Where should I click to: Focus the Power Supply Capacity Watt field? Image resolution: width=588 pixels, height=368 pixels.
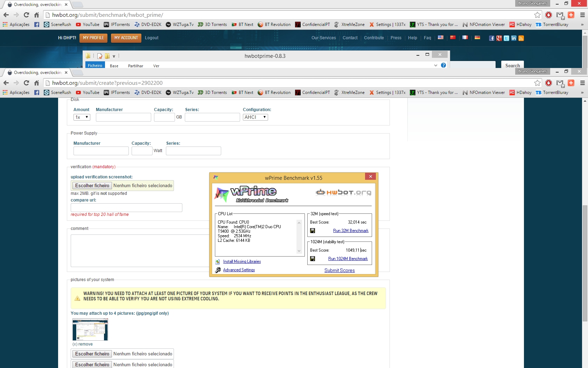point(142,151)
